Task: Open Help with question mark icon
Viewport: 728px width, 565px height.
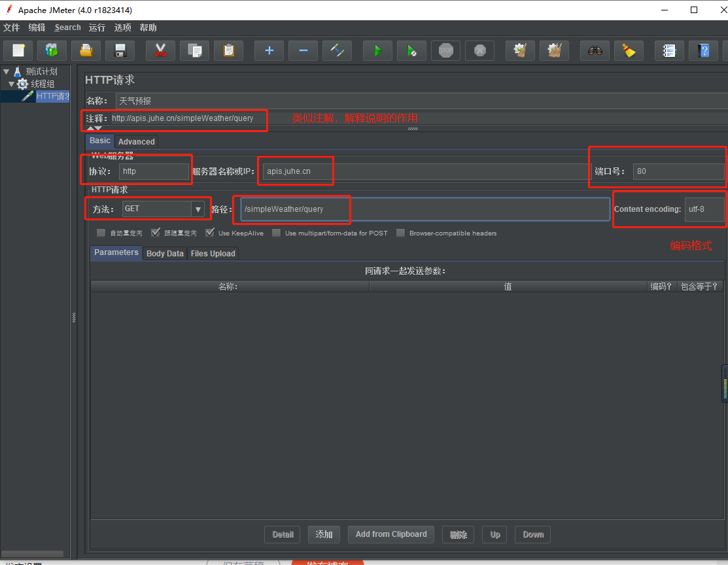Action: click(x=703, y=50)
